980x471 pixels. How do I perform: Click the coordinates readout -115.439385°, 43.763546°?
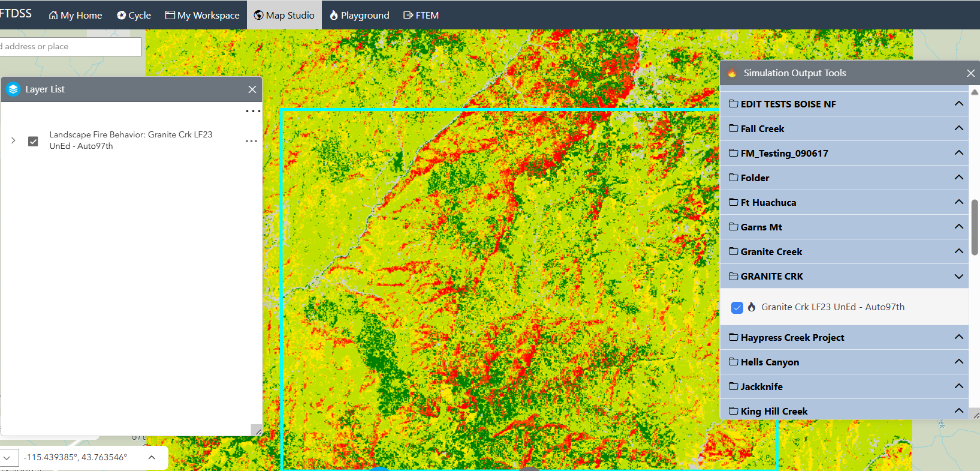[x=76, y=457]
